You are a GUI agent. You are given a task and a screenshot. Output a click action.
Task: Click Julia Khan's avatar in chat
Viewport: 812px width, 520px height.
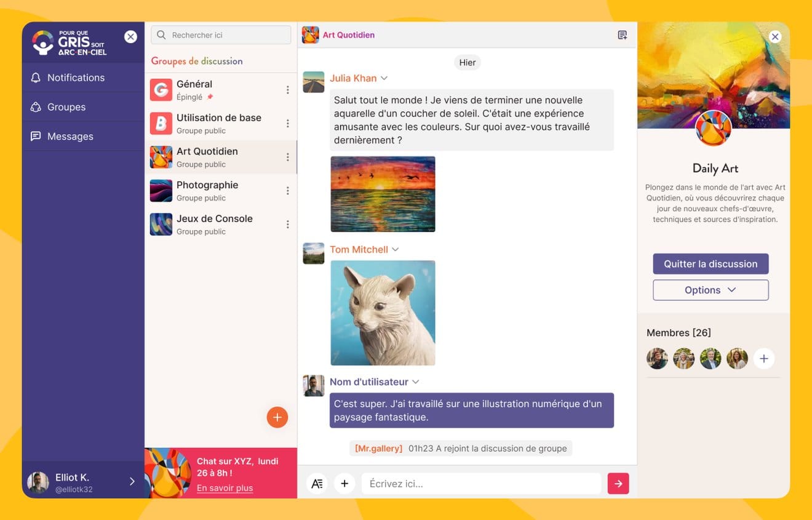point(314,82)
